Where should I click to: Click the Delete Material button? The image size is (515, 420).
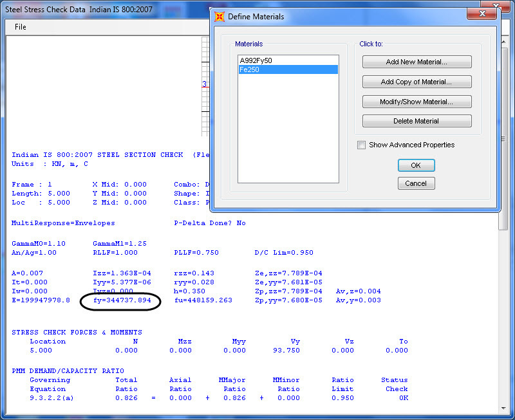(x=417, y=121)
